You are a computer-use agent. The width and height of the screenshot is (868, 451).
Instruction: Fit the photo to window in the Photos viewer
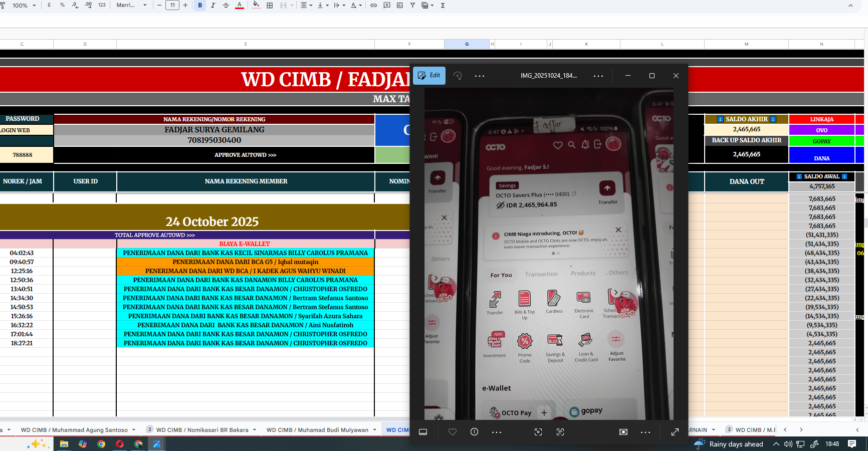[x=623, y=432]
